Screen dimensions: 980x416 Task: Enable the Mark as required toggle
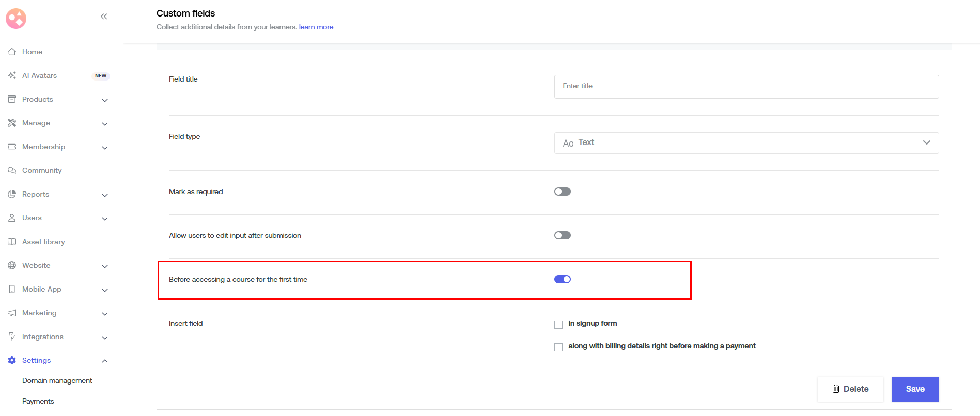tap(562, 191)
